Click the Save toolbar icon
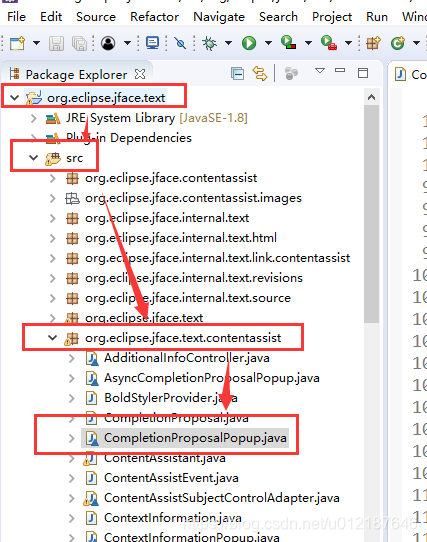The image size is (427, 542). click(56, 43)
